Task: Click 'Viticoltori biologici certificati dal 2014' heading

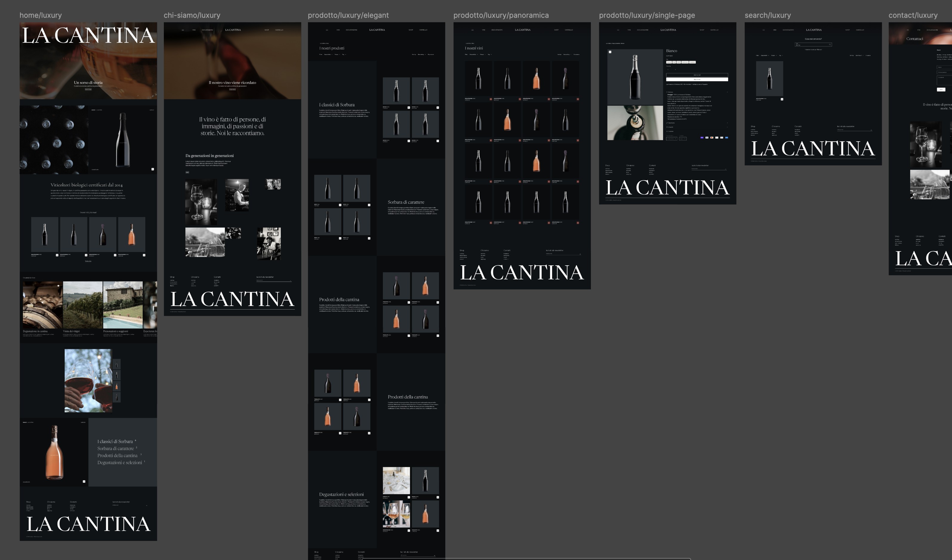Action: 87,185
